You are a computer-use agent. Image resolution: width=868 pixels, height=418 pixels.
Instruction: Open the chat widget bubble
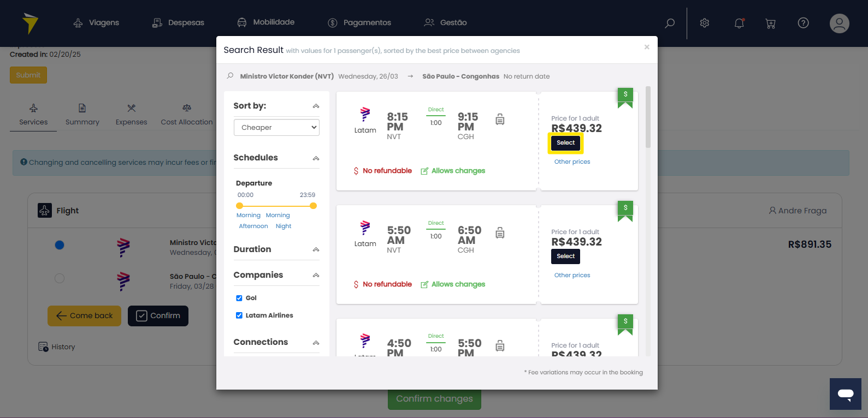[x=846, y=394]
